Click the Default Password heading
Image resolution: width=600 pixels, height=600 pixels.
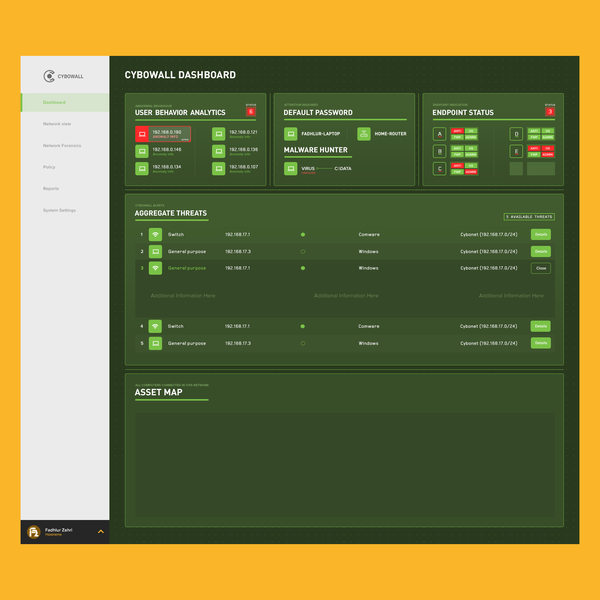318,112
